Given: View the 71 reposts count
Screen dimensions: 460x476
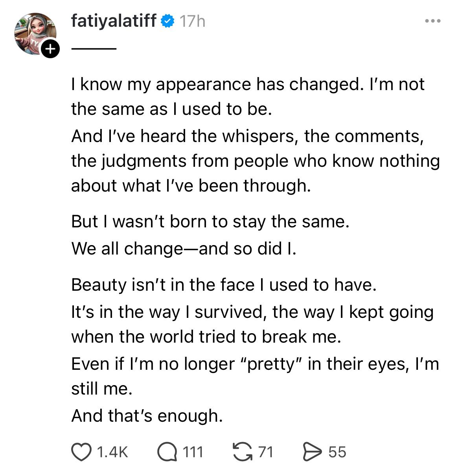Looking at the screenshot, I should point(266,452).
